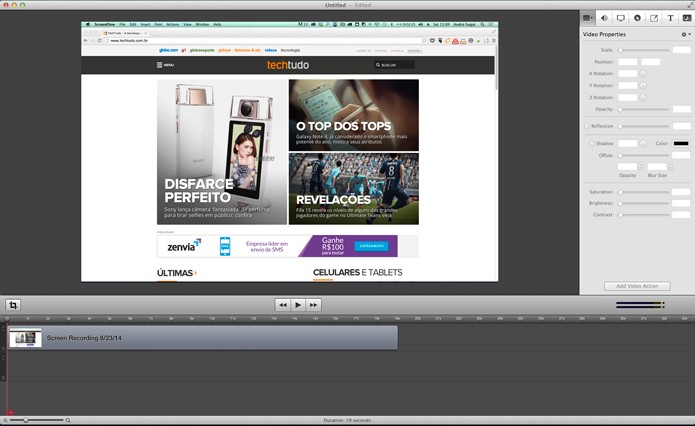The width and height of the screenshot is (695, 426).
Task: Select the crop tool
Action: (13, 305)
